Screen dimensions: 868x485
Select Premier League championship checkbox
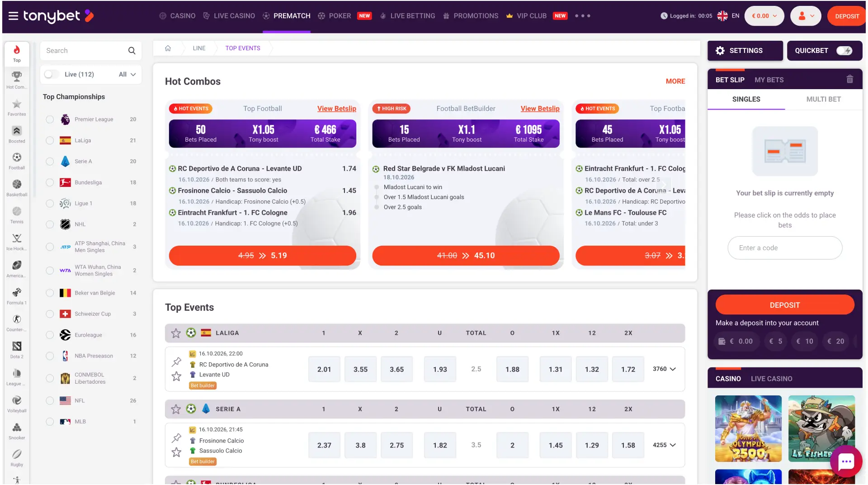(x=50, y=119)
